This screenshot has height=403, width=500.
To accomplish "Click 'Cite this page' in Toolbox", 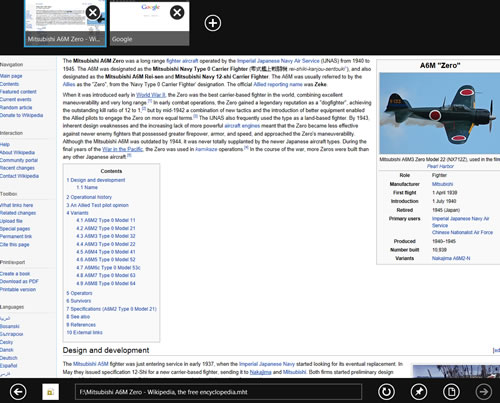I will (x=15, y=244).
